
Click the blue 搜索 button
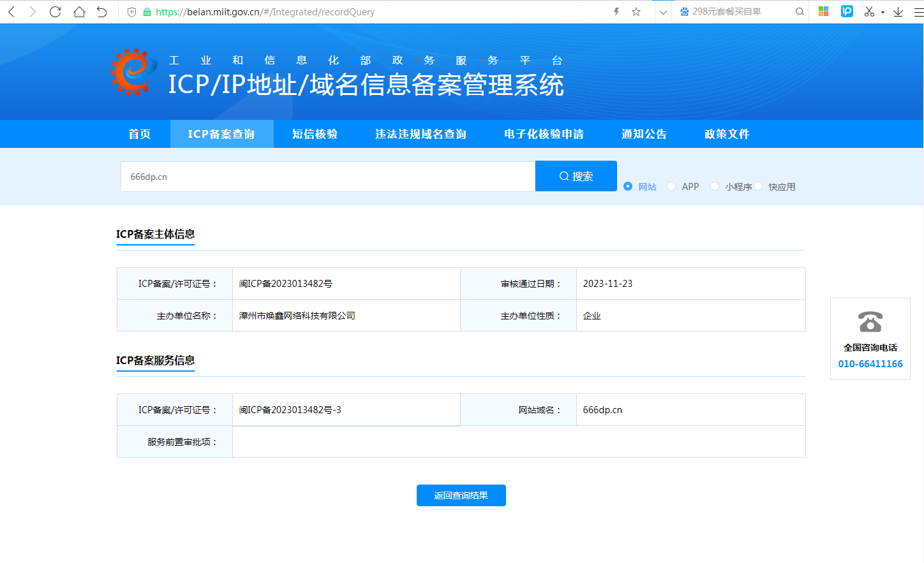[576, 176]
